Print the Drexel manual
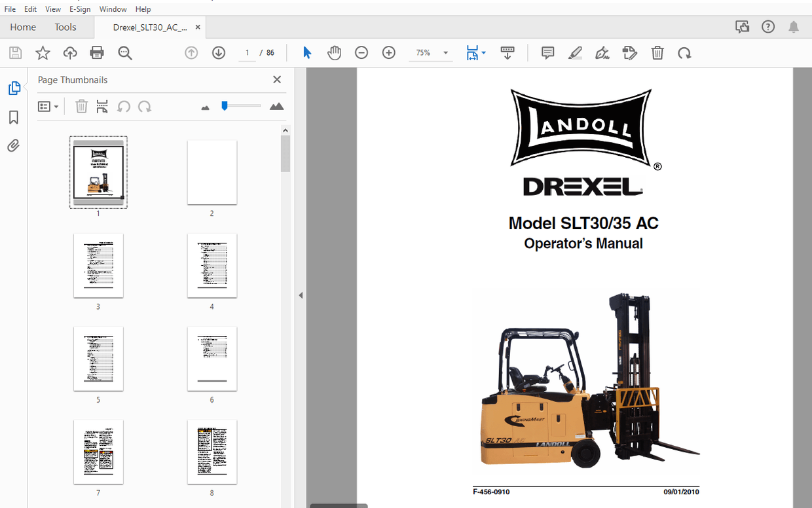Image resolution: width=812 pixels, height=508 pixels. pyautogui.click(x=98, y=53)
